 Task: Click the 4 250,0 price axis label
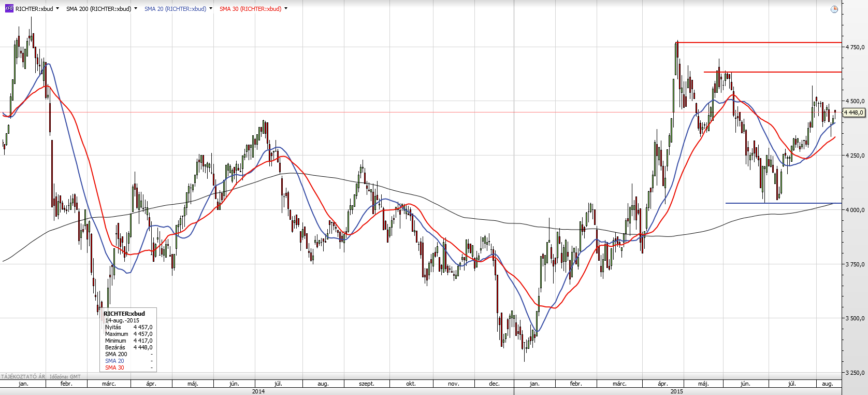point(855,156)
